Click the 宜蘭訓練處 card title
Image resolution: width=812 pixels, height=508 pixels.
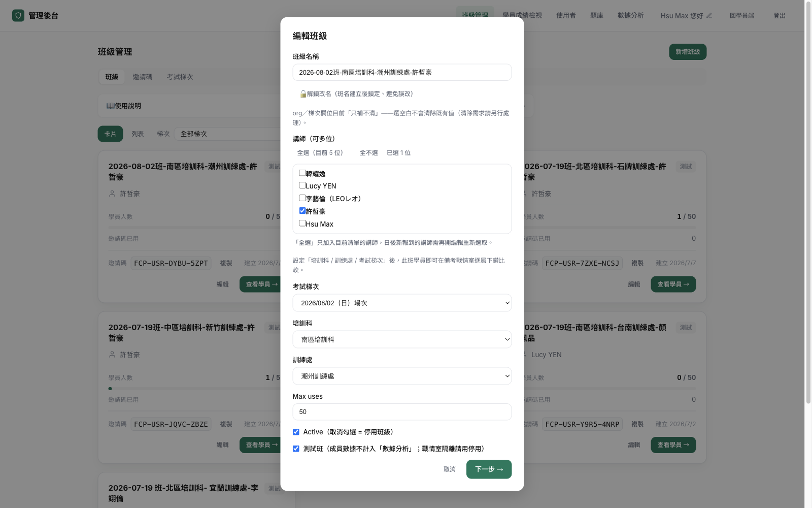click(x=183, y=493)
